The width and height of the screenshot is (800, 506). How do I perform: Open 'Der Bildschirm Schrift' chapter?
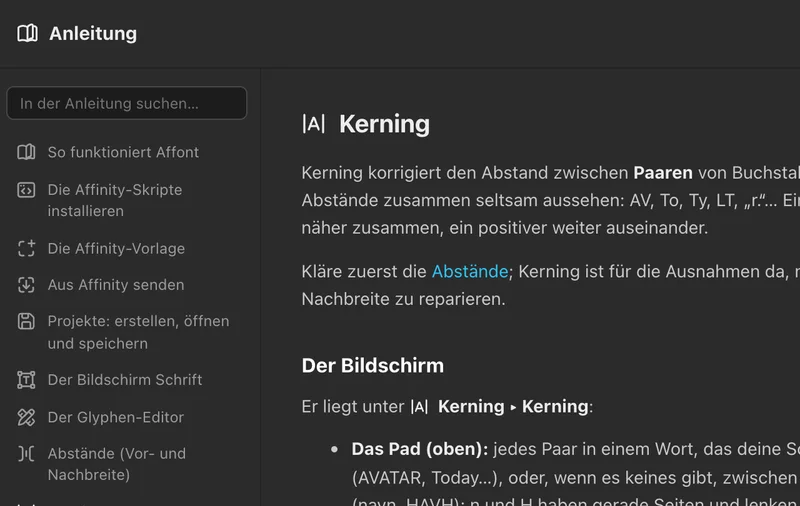coord(125,380)
